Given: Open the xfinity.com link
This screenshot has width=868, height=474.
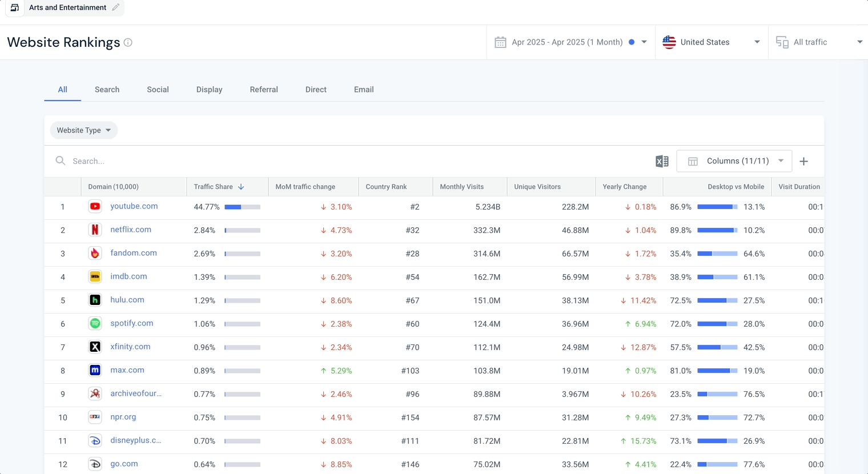Looking at the screenshot, I should click(130, 347).
